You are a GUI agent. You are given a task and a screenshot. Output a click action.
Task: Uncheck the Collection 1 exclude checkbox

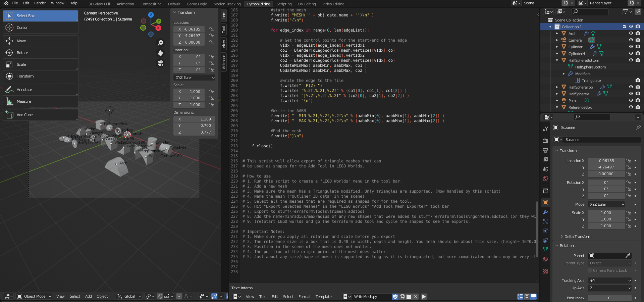[x=624, y=27]
